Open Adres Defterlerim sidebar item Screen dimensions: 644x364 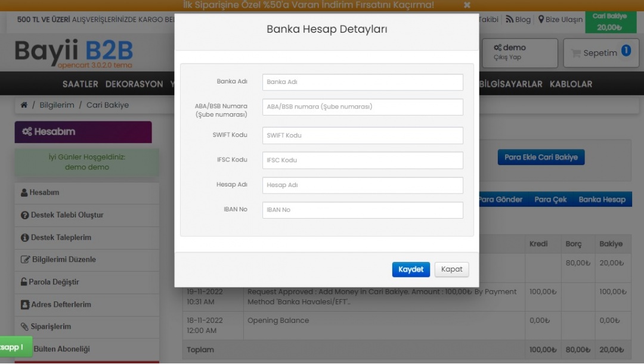point(61,304)
